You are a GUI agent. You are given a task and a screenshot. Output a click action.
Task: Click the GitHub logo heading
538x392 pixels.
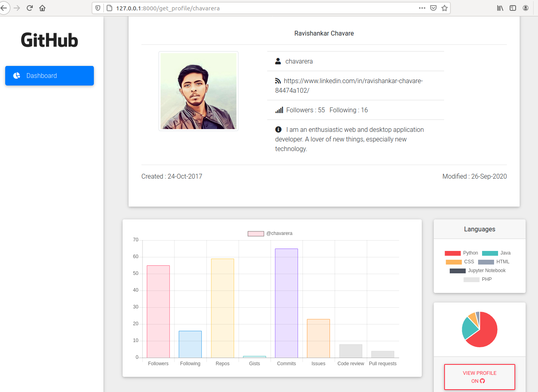click(x=50, y=40)
